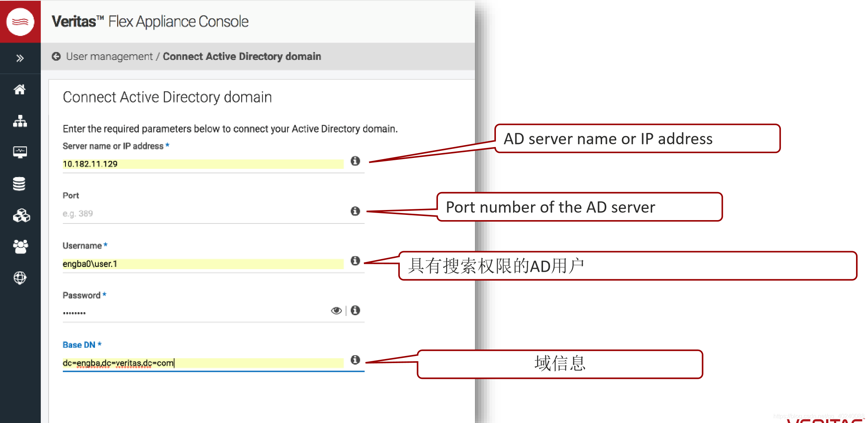Viewport: 868px width, 423px height.
Task: Open the network topology sidebar icon
Action: click(x=20, y=121)
